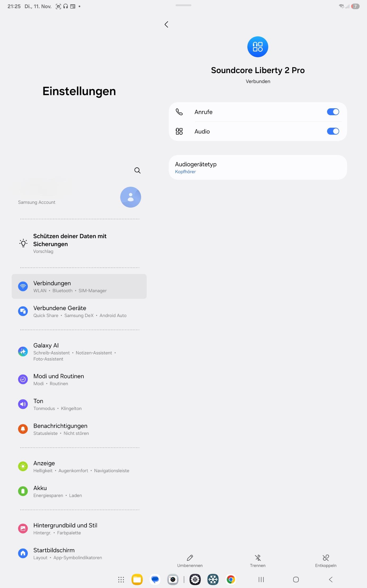
Task: Tap the Umbenennen pencil icon
Action: [190, 558]
